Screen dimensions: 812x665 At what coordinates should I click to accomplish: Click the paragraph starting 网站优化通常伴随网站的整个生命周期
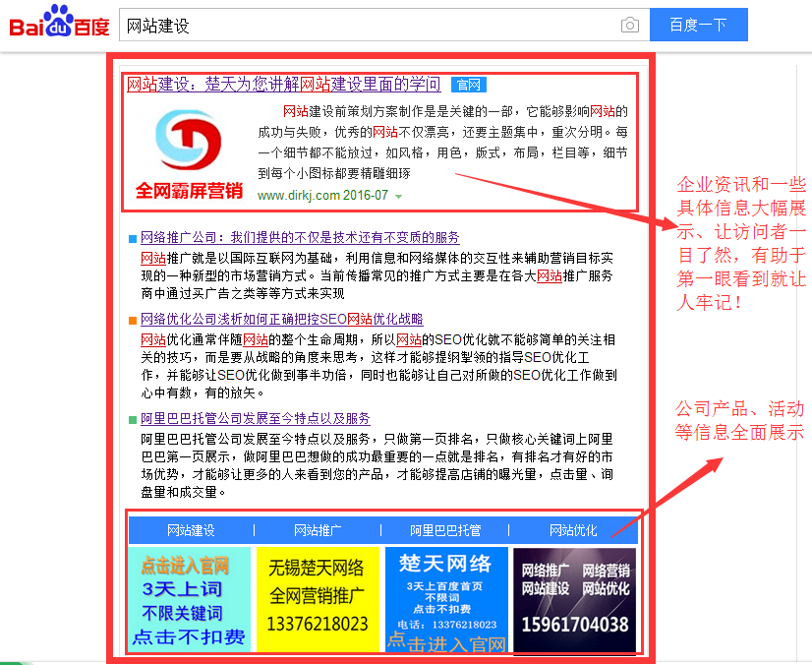point(378,367)
